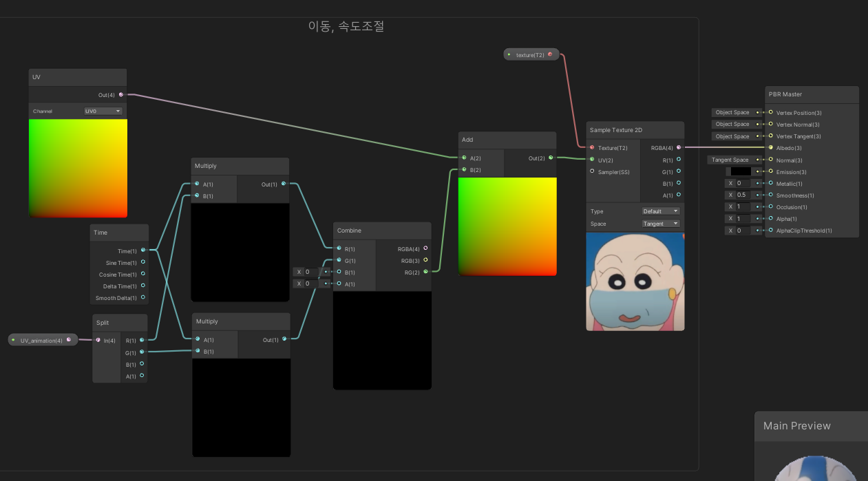Click the Cosine Time(1) output port

[143, 274]
